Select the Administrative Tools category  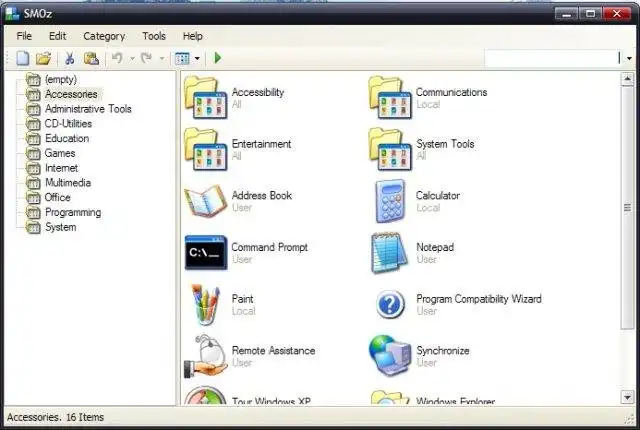click(x=88, y=109)
